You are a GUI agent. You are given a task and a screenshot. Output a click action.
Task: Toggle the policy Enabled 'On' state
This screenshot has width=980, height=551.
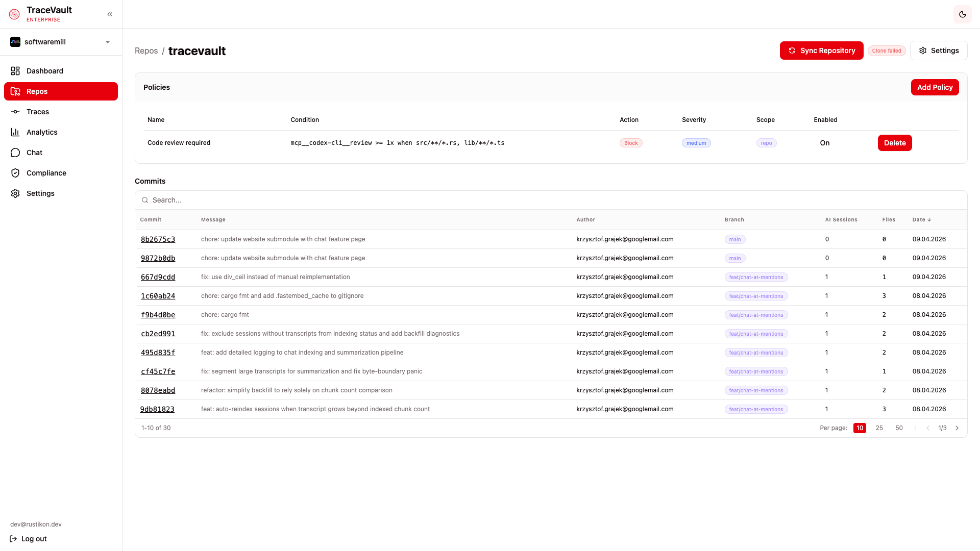(x=824, y=143)
